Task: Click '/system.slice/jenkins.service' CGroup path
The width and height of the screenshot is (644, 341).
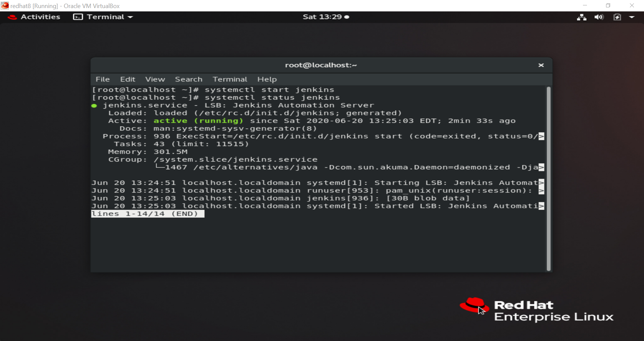Action: pyautogui.click(x=236, y=160)
